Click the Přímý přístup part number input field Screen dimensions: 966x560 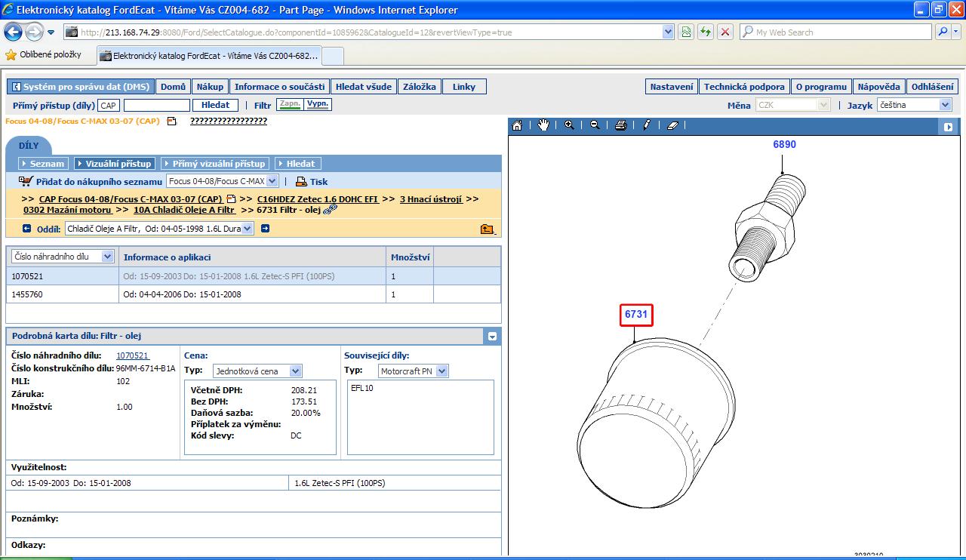[x=156, y=106]
